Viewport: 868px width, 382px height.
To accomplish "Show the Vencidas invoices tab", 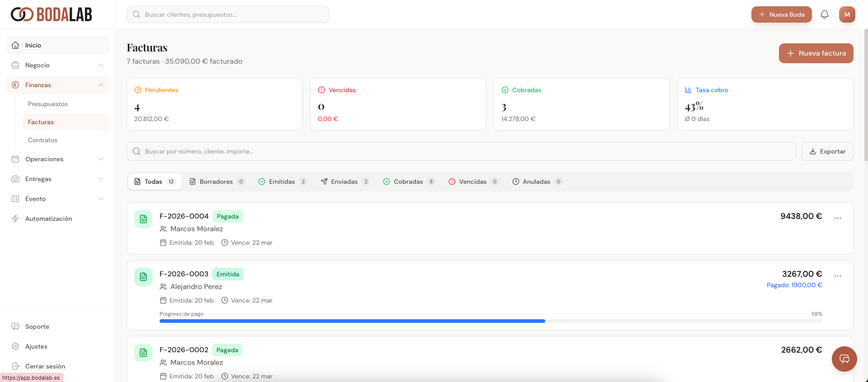I will [472, 182].
